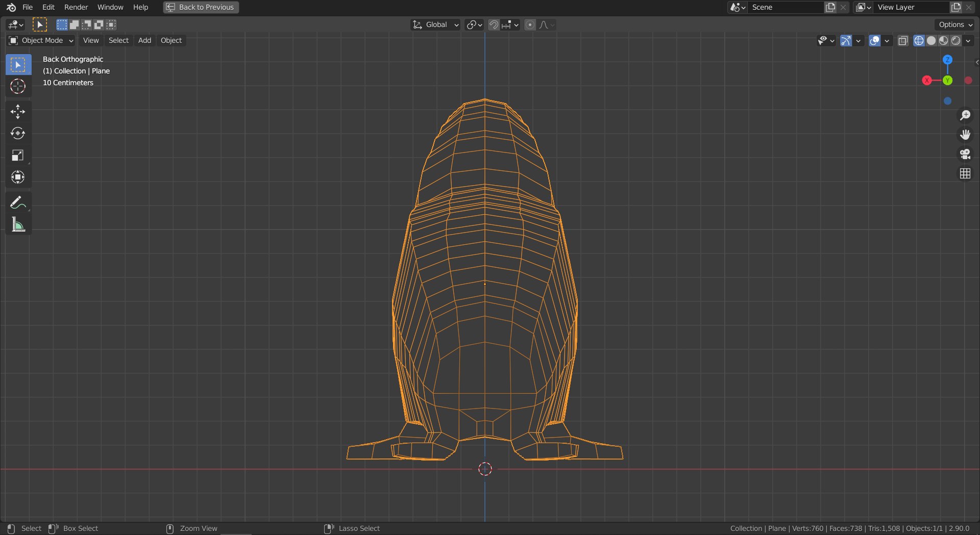Screen dimensions: 980x535
Task: Click the Zoom view magnifier icon
Action: 965,115
